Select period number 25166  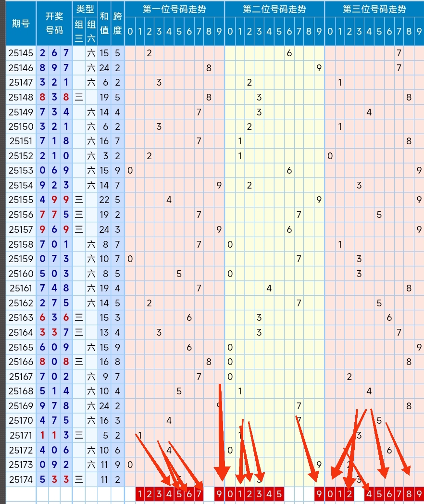[21, 362]
